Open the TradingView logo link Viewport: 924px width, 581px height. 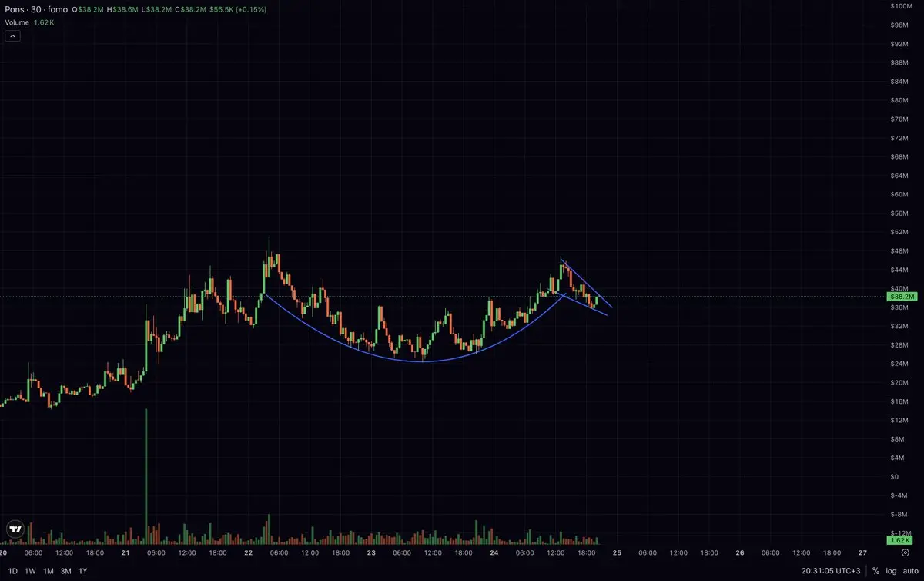click(15, 529)
